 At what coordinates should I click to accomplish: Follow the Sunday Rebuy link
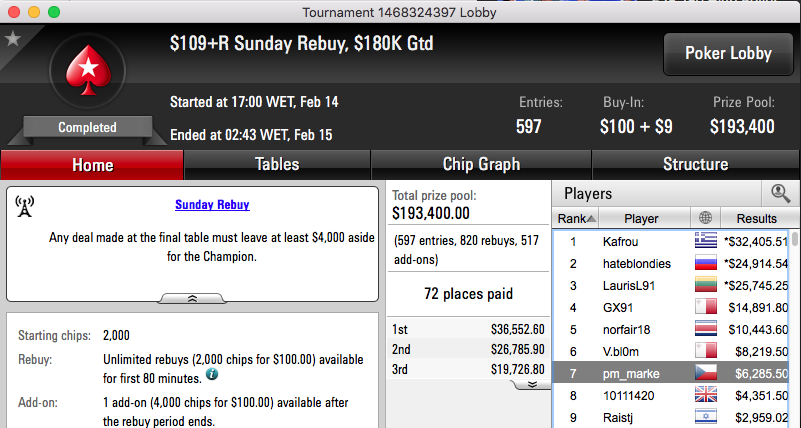pyautogui.click(x=212, y=205)
